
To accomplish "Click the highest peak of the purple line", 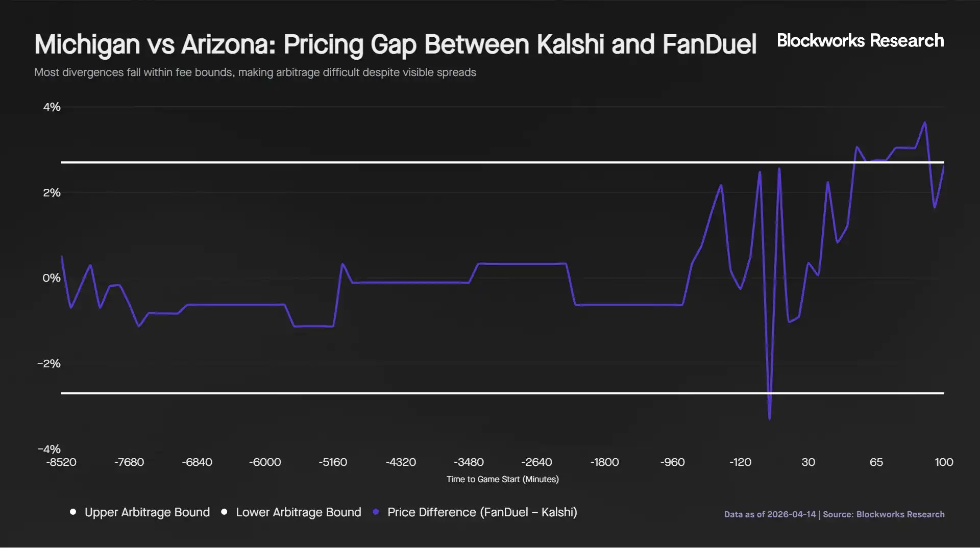I will point(925,122).
